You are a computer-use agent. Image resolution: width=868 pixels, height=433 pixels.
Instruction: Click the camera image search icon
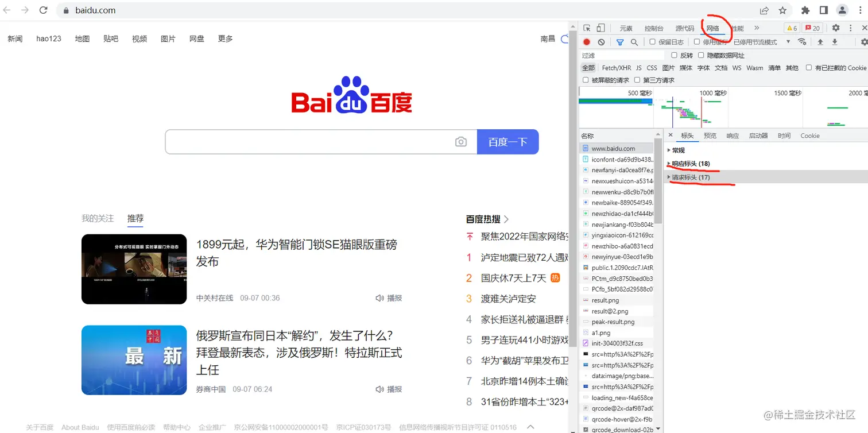click(x=461, y=142)
